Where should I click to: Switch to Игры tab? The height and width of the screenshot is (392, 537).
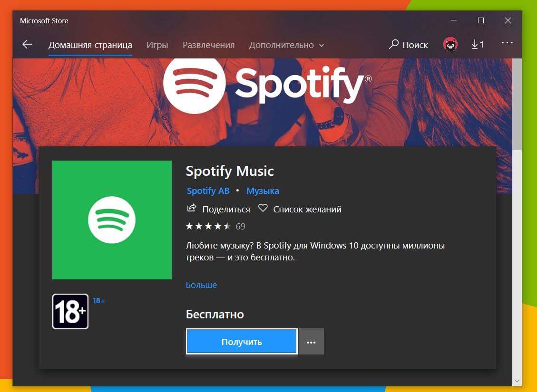click(157, 45)
